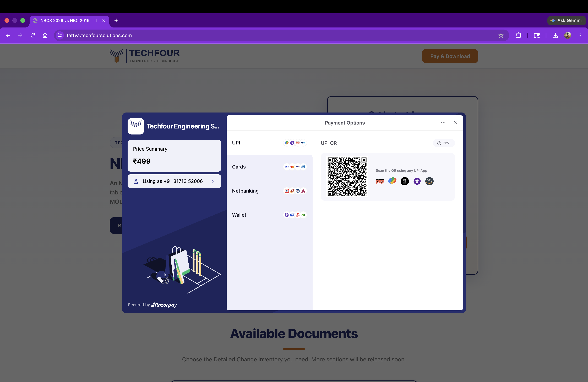Screen dimensions: 588x382
Task: Click the UPI app icons in UPI row
Action: click(x=295, y=143)
